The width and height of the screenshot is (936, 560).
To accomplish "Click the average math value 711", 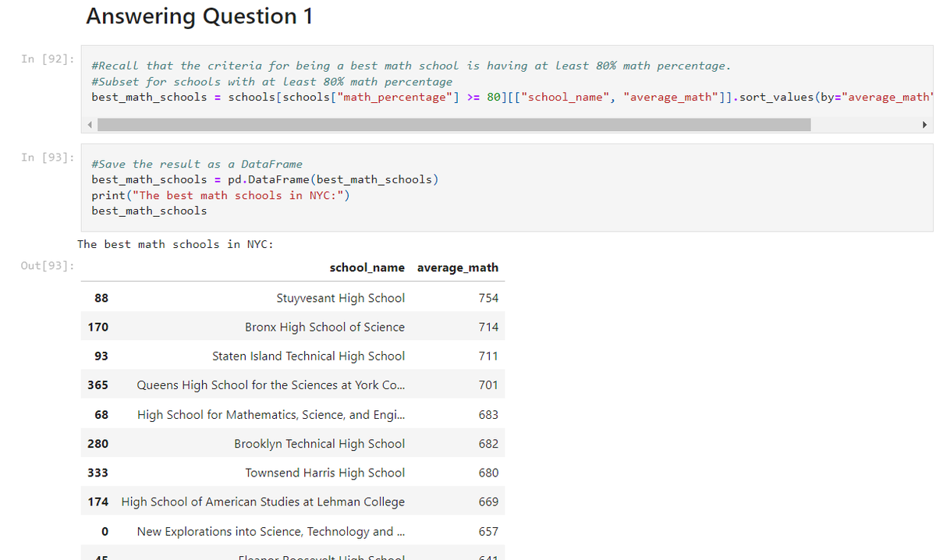I will pyautogui.click(x=488, y=356).
